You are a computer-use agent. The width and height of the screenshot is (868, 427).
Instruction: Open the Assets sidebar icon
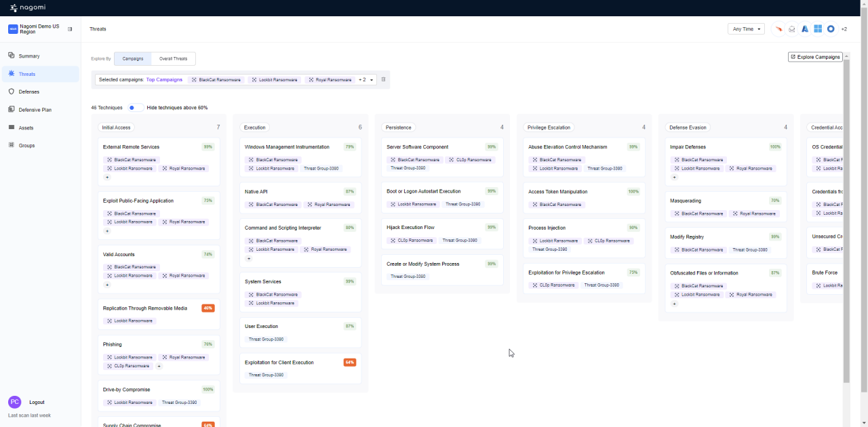pyautogui.click(x=12, y=127)
